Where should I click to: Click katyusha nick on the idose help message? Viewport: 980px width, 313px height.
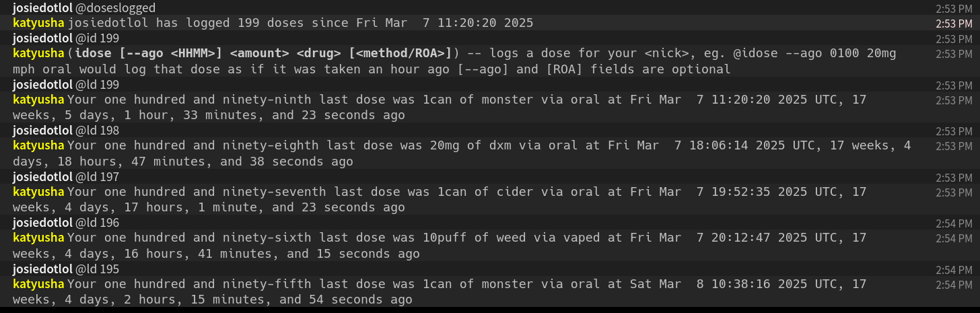38,53
